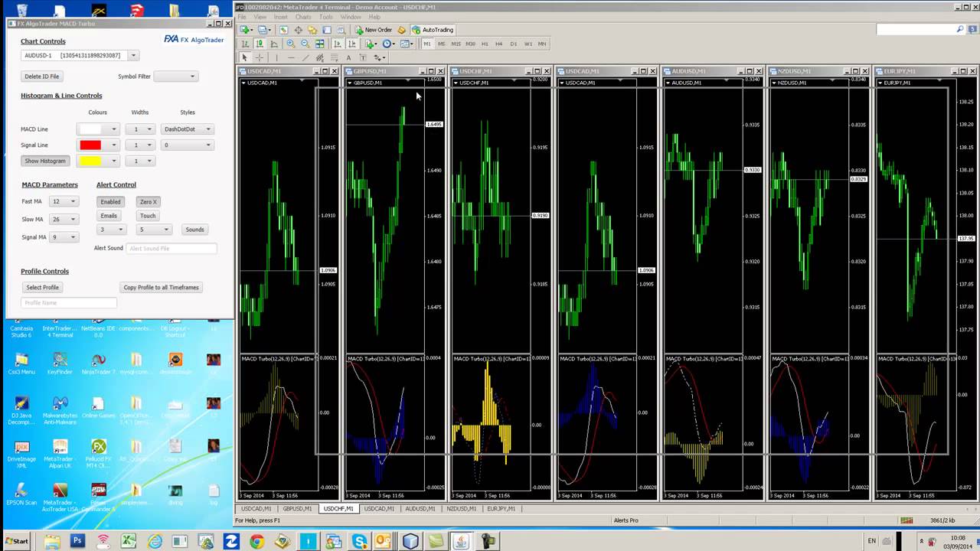The height and width of the screenshot is (551, 980).
Task: Toggle the Zero X alert button
Action: pyautogui.click(x=148, y=201)
